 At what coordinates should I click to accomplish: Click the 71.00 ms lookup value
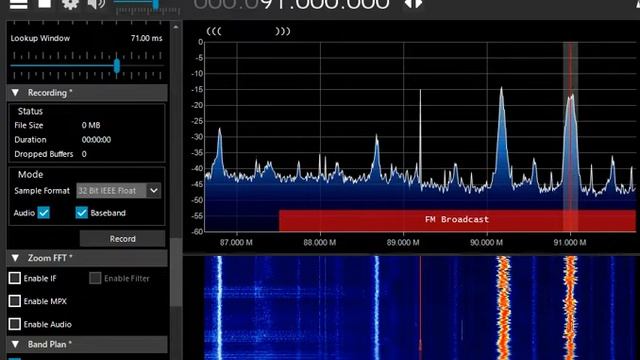pos(147,38)
